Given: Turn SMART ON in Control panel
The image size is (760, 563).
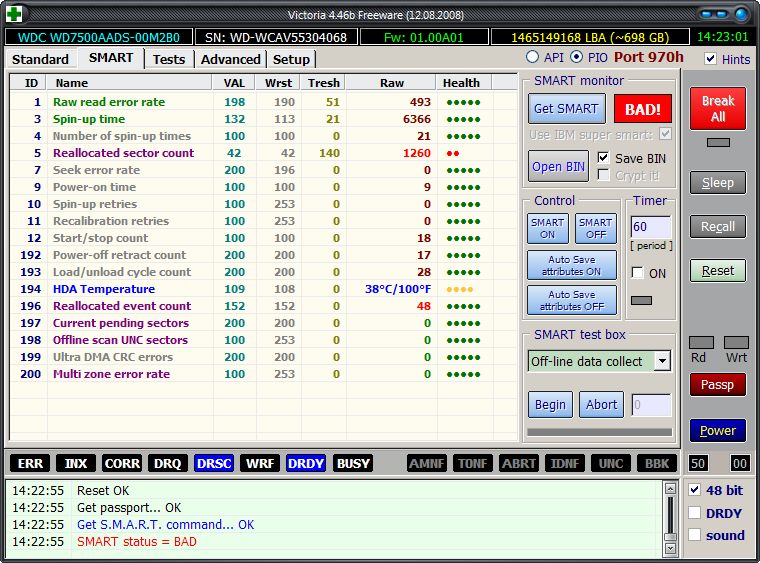Looking at the screenshot, I should point(547,229).
